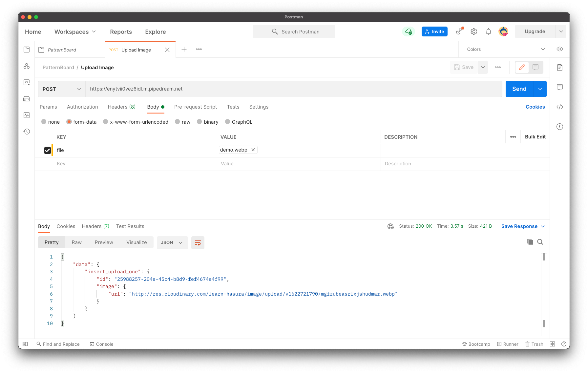
Task: Click the Bulk Edit button
Action: [x=535, y=137]
